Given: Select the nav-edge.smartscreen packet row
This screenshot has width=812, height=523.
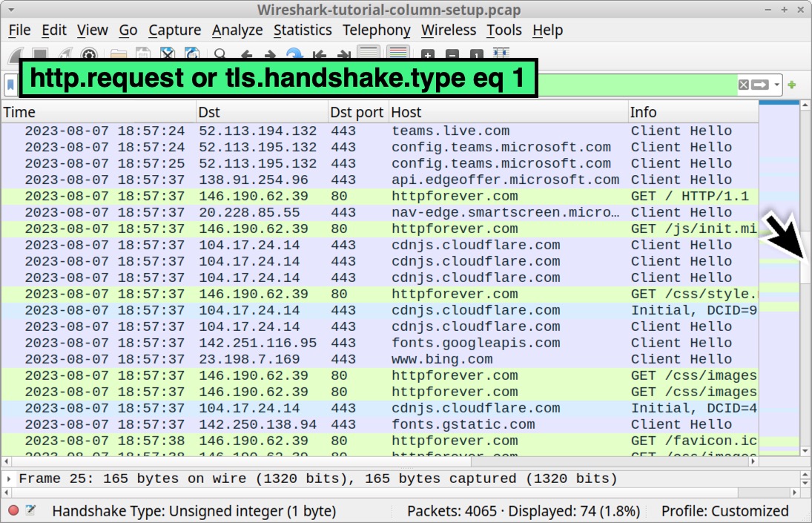Looking at the screenshot, I should coord(380,212).
